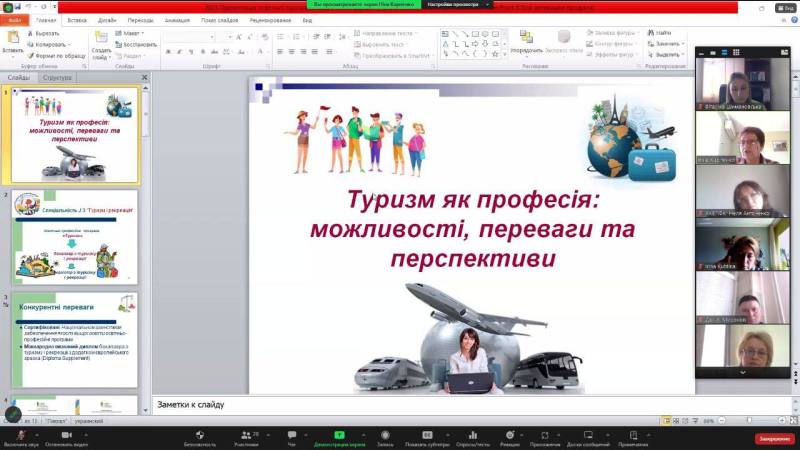The width and height of the screenshot is (800, 450).
Task: Switch to the Вставка ribbon tab
Action: pos(76,19)
